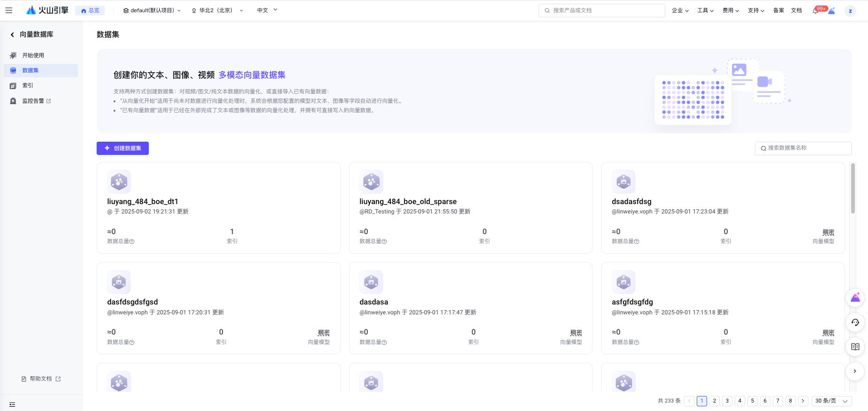Change the 30 条/页 page size

(x=832, y=401)
